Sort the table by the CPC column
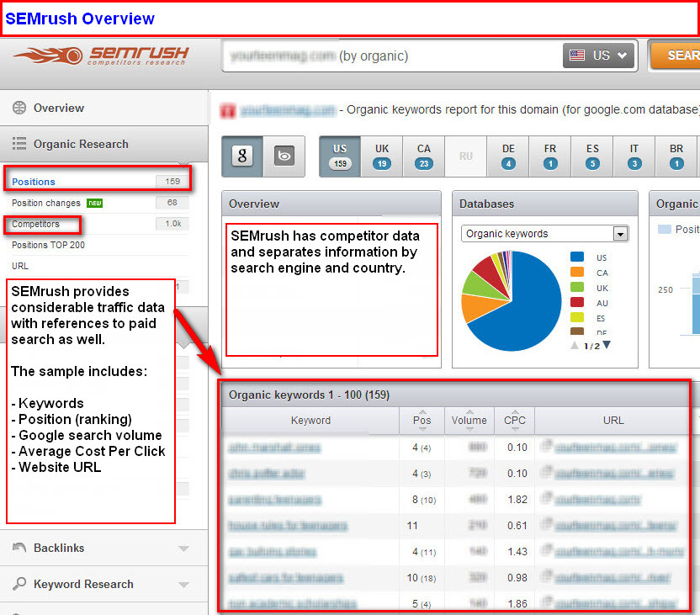This screenshot has height=615, width=700. click(515, 421)
